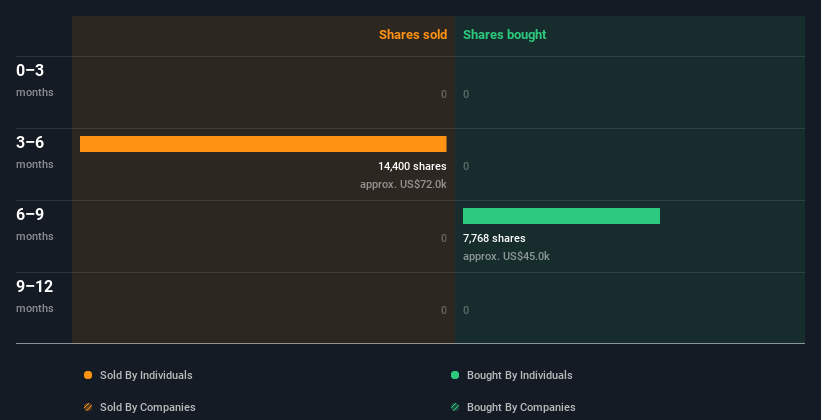Select the 6–9 months row label
This screenshot has width=821, height=420.
tap(35, 224)
